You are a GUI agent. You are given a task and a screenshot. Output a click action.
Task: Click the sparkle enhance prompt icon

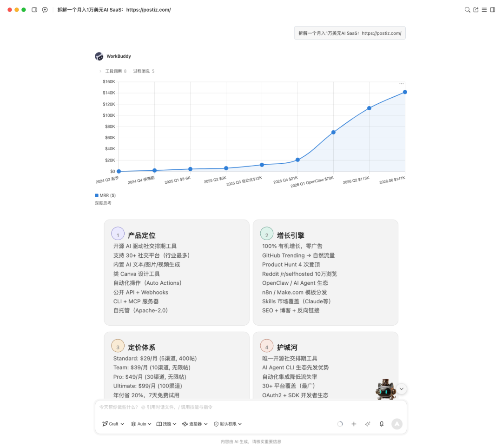coord(368,424)
